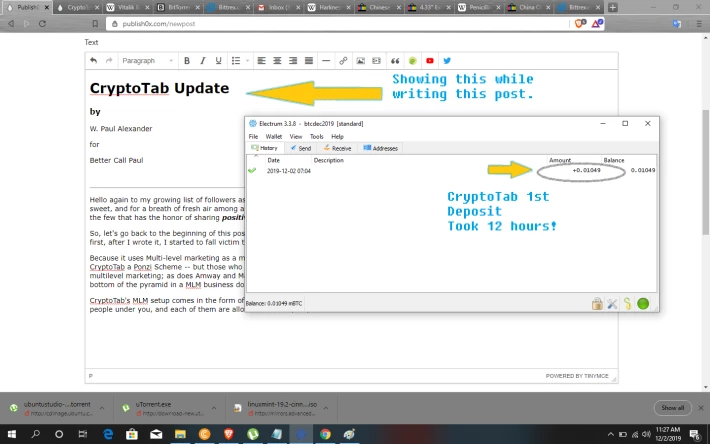Viewport: 710px width, 444px height.
Task: Open the Brave Rewards triangle icon
Action: [596, 24]
